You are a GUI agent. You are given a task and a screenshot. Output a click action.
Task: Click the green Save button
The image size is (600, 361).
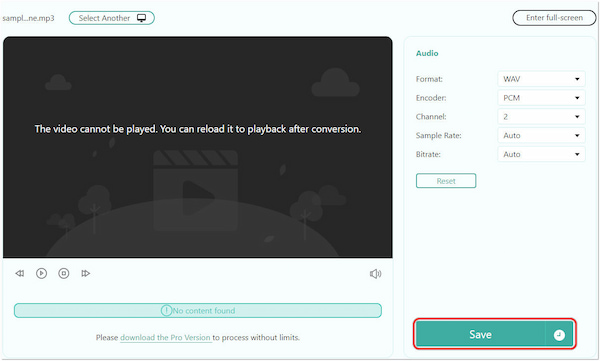(x=480, y=334)
